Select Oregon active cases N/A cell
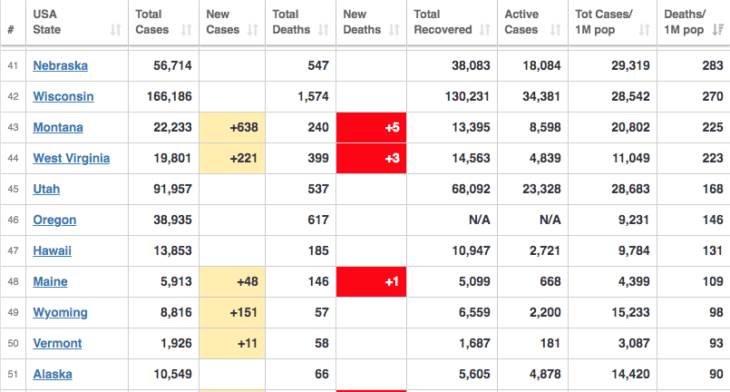This screenshot has width=730, height=392. coord(533,220)
